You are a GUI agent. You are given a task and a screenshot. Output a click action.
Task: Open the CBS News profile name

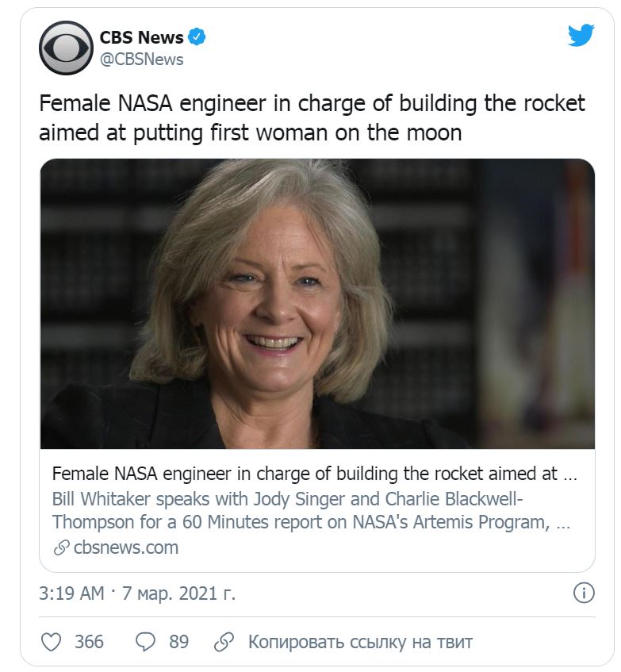(142, 37)
